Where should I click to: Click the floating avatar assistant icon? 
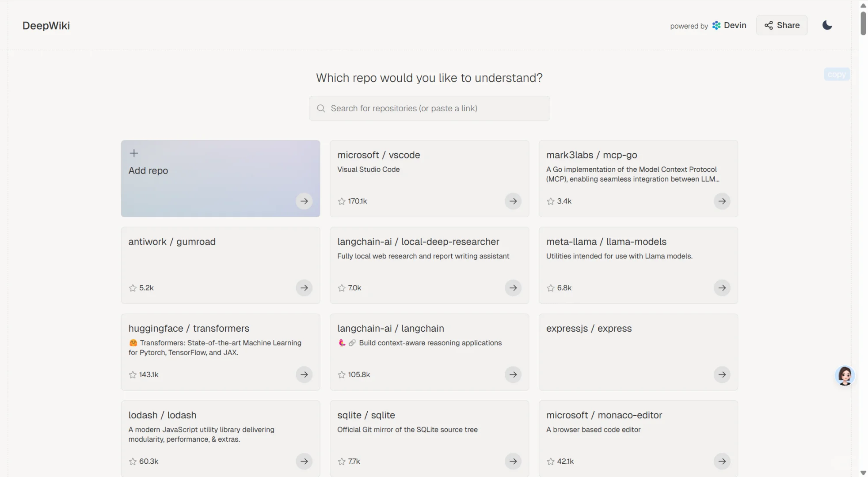tap(845, 376)
